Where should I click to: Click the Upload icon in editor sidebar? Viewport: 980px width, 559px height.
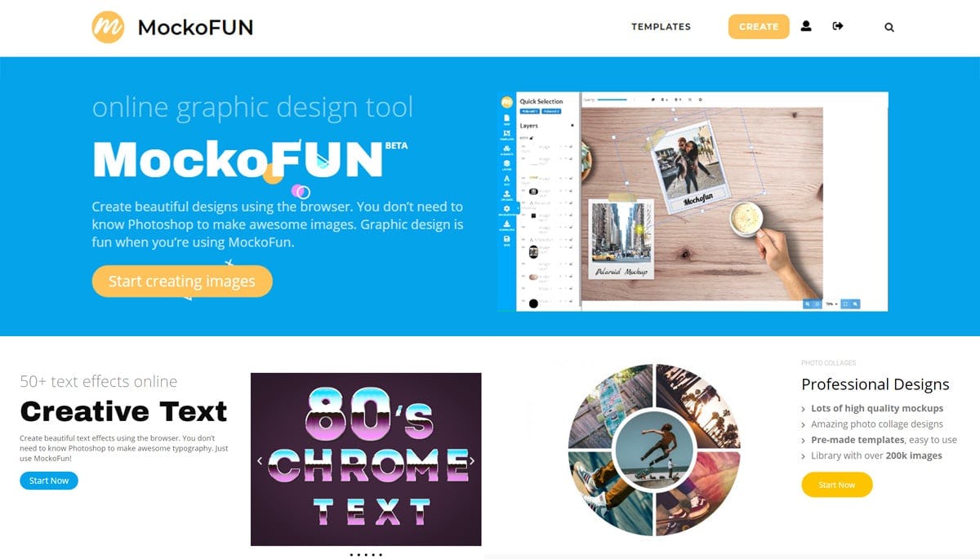tap(506, 196)
